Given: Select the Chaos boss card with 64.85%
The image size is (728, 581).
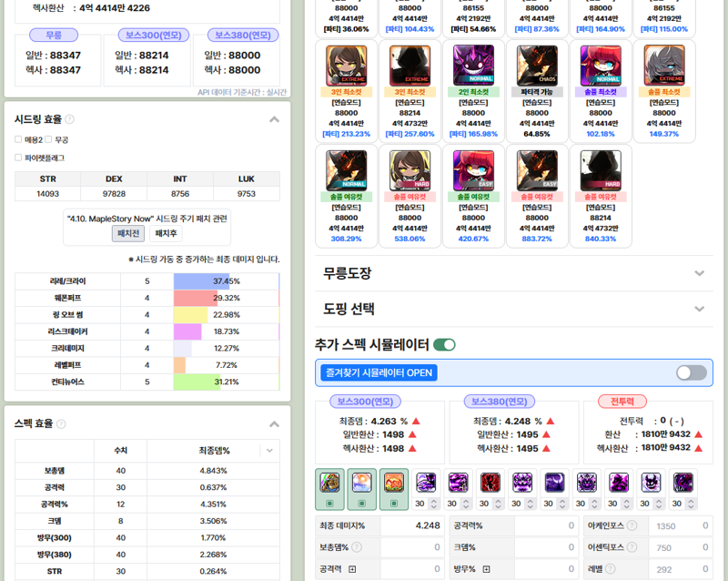Looking at the screenshot, I should [x=537, y=91].
